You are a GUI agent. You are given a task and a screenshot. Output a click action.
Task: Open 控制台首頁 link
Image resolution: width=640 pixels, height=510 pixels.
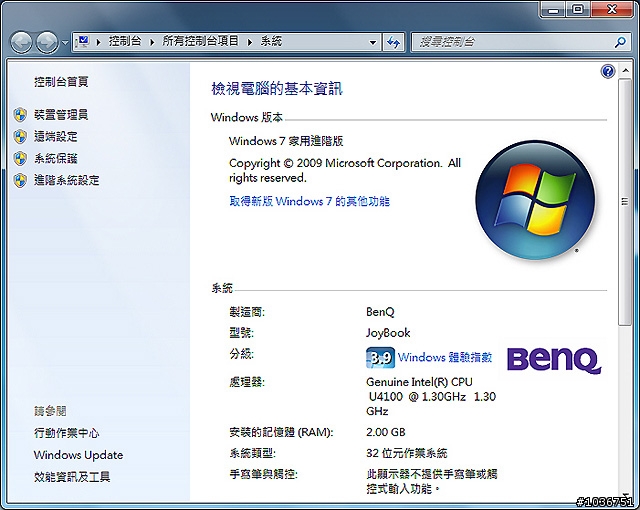pyautogui.click(x=61, y=82)
